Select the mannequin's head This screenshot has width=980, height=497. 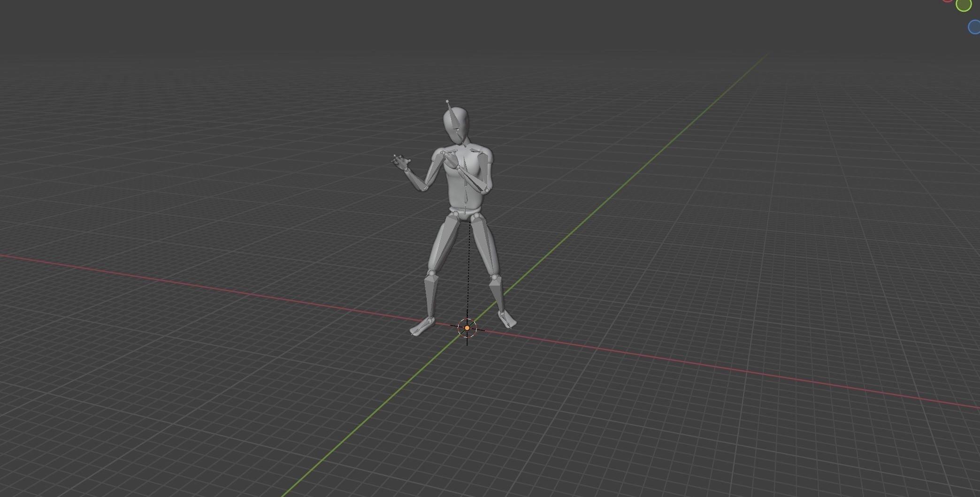(x=456, y=125)
